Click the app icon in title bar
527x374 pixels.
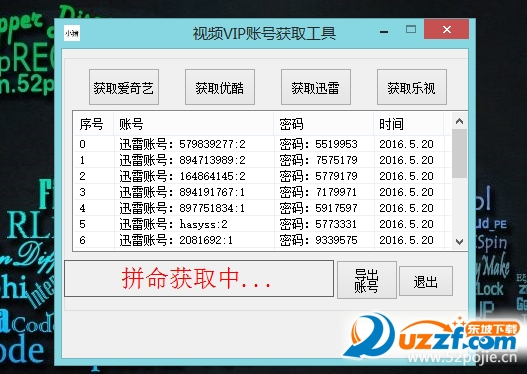(x=72, y=33)
